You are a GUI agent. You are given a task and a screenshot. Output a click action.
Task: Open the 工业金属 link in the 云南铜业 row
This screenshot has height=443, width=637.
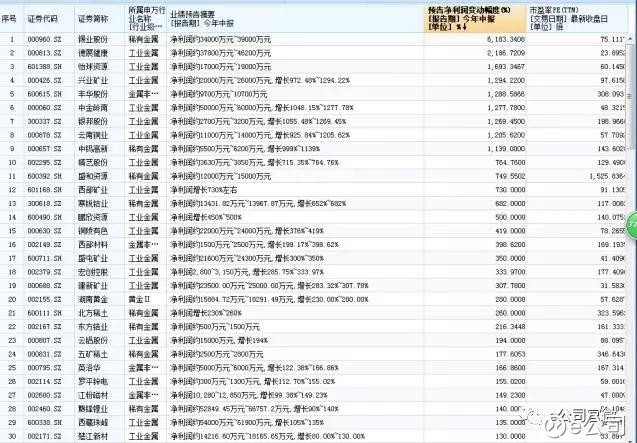(x=143, y=135)
